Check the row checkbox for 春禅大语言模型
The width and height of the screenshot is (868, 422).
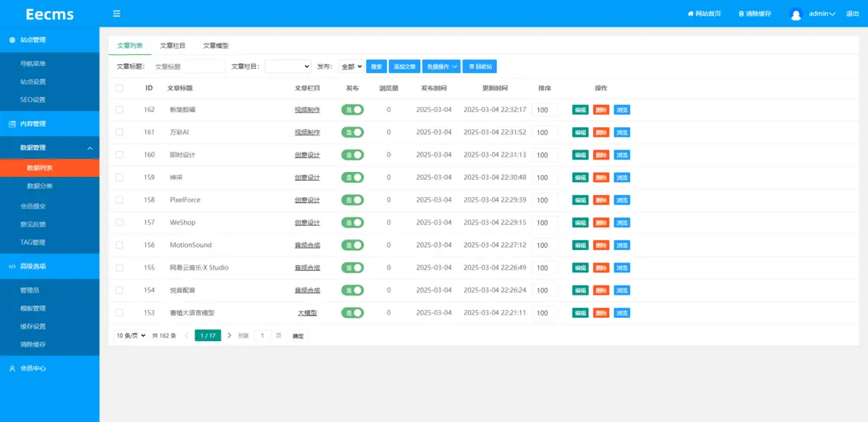(121, 313)
